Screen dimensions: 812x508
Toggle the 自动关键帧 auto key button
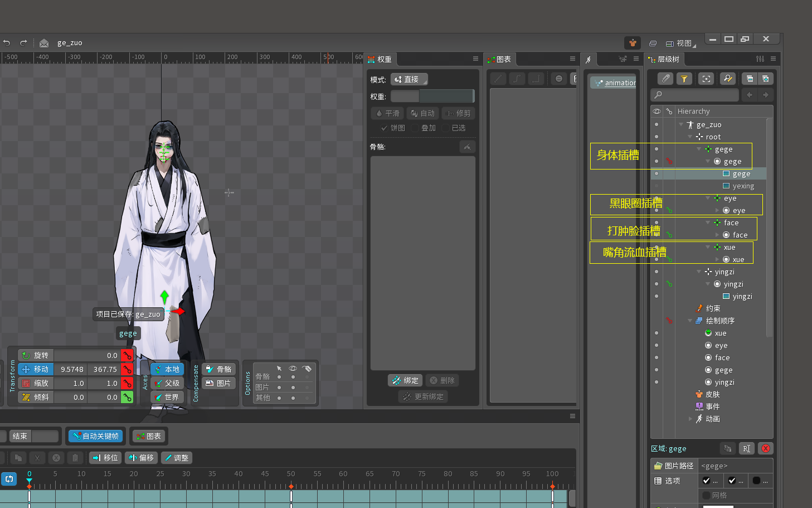point(95,436)
